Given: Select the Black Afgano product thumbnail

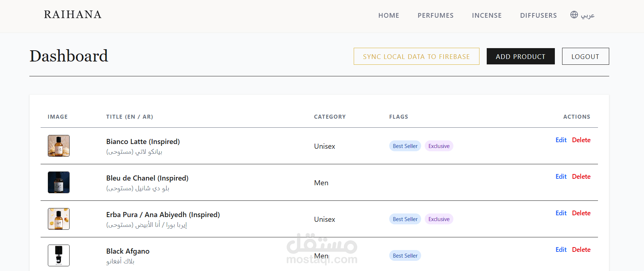Looking at the screenshot, I should (x=59, y=255).
